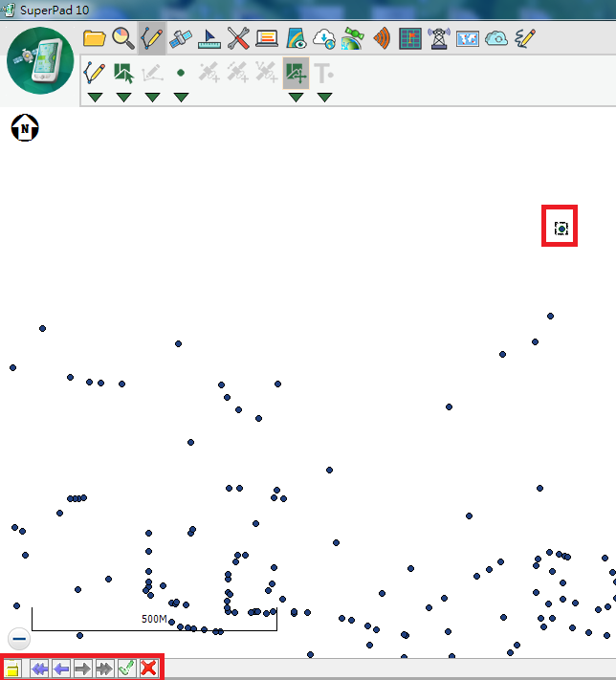Cancel with the red X button

coord(148,669)
